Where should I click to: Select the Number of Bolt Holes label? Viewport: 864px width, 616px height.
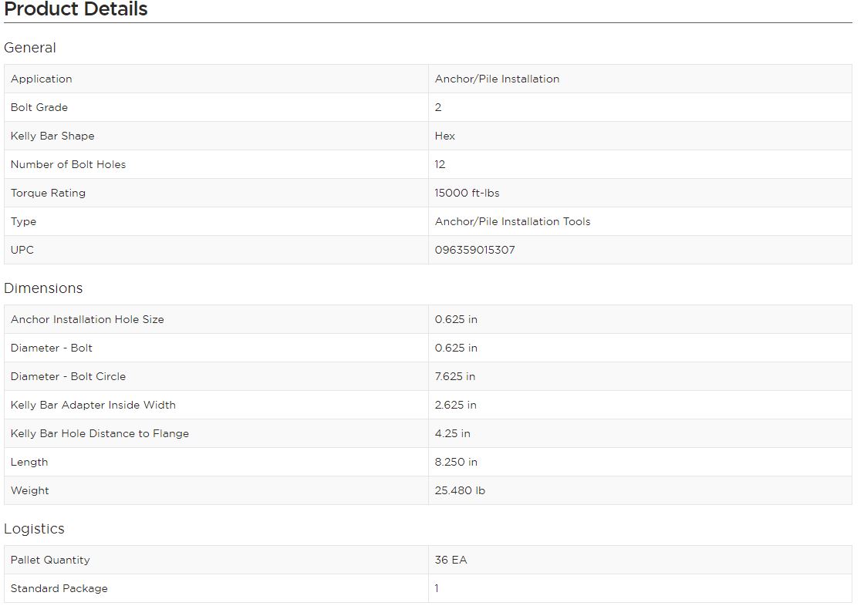pyautogui.click(x=69, y=164)
